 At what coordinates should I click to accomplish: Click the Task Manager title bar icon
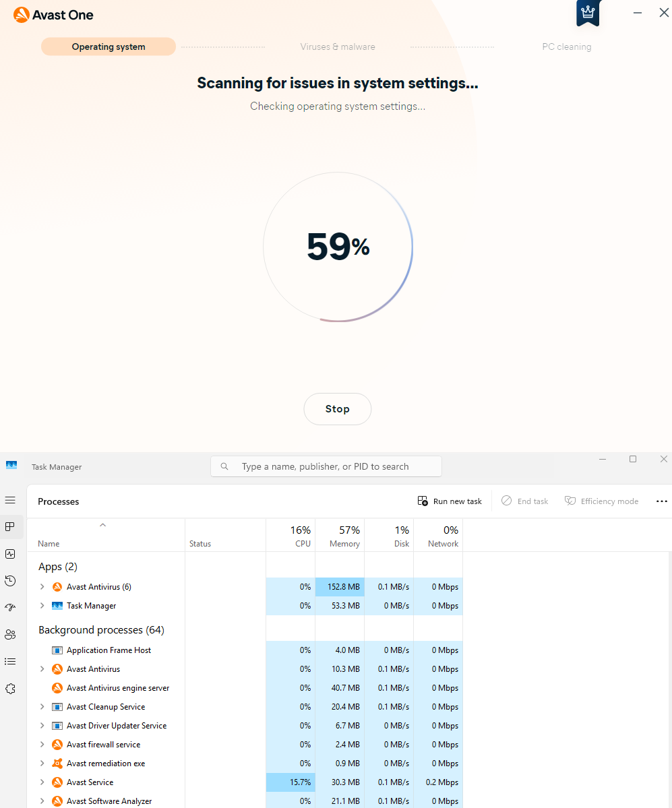click(11, 466)
